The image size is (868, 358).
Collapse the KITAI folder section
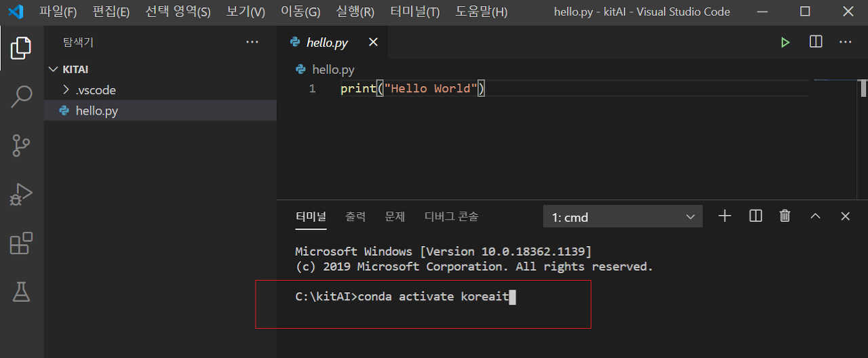(160, 69)
